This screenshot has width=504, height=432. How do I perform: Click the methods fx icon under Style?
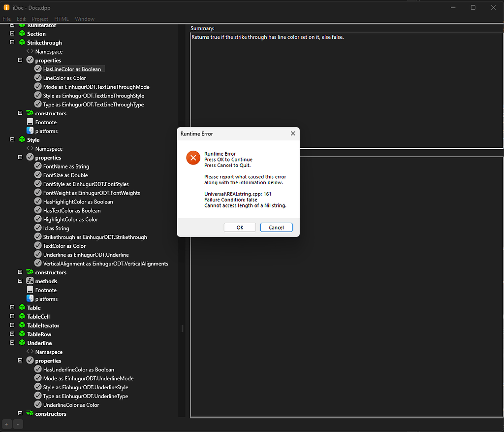30,281
